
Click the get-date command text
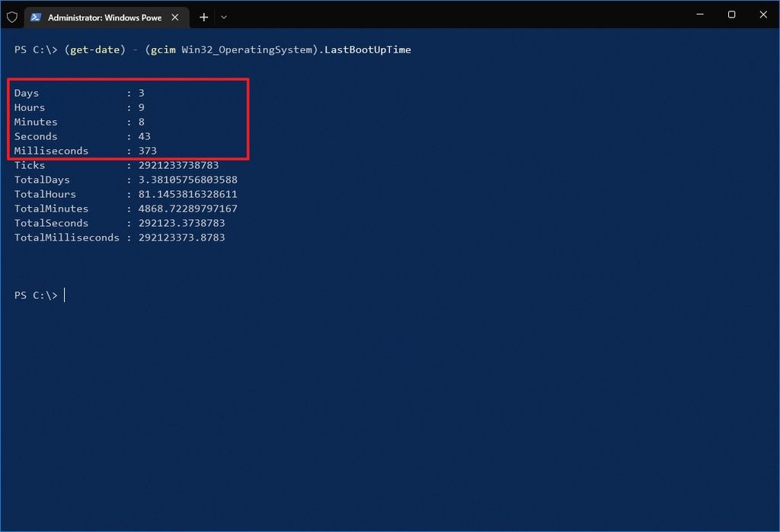point(96,49)
